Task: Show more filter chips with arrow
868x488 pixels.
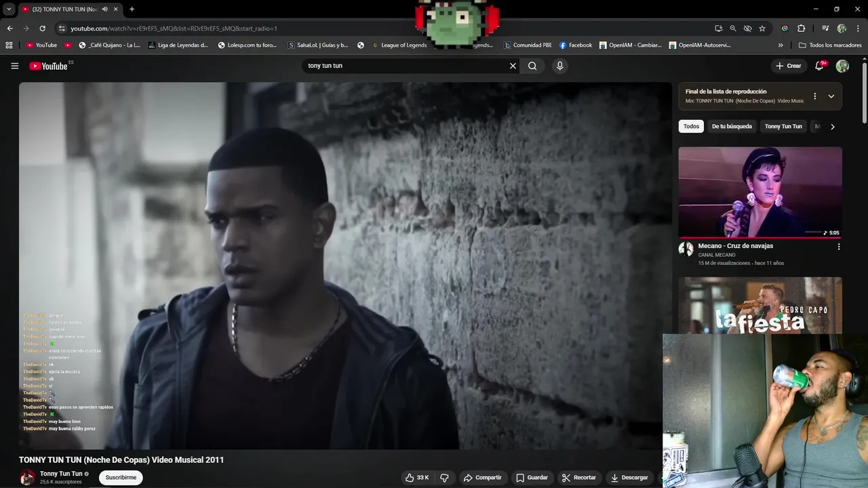Action: pos(832,127)
